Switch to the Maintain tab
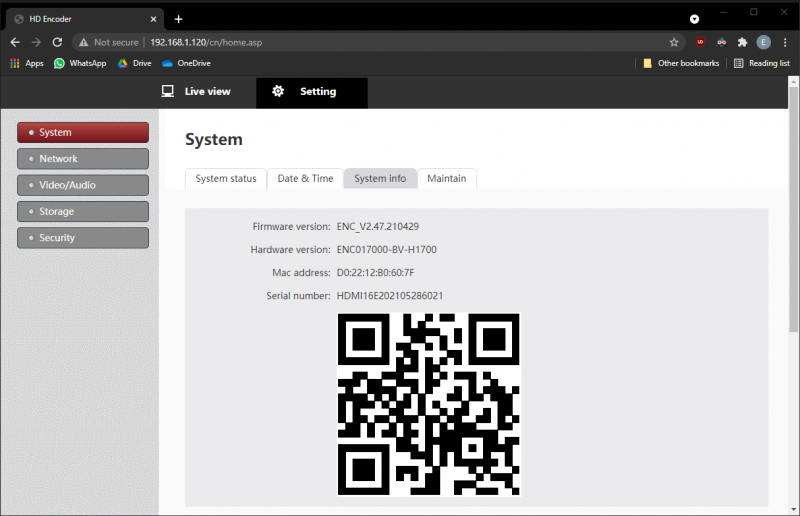Screen dimensions: 800x516 point(446,178)
